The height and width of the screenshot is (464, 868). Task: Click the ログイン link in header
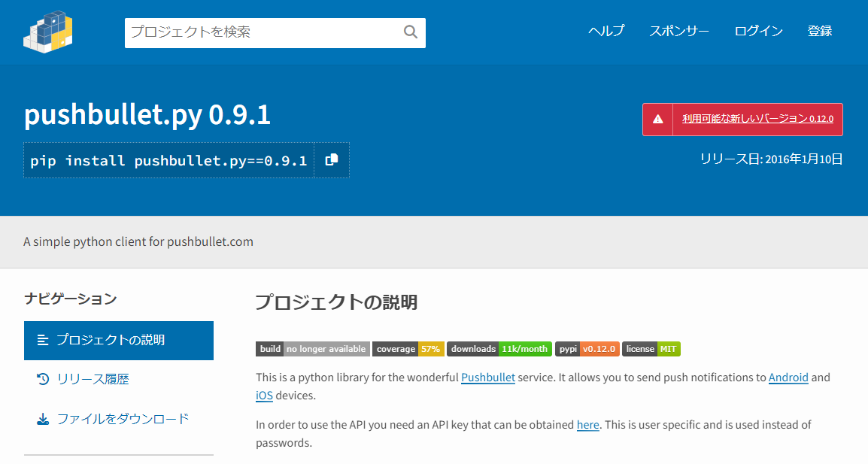(x=758, y=31)
